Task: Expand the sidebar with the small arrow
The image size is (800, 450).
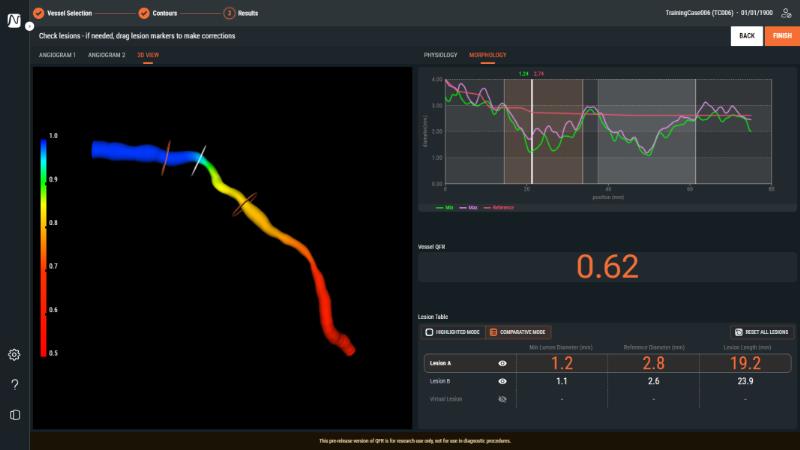Action: click(28, 26)
